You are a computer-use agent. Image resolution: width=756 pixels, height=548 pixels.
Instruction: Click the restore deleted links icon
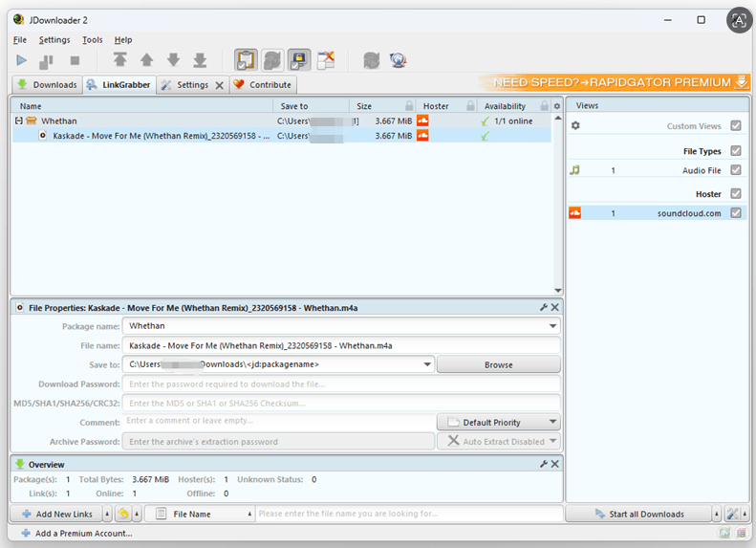click(123, 514)
